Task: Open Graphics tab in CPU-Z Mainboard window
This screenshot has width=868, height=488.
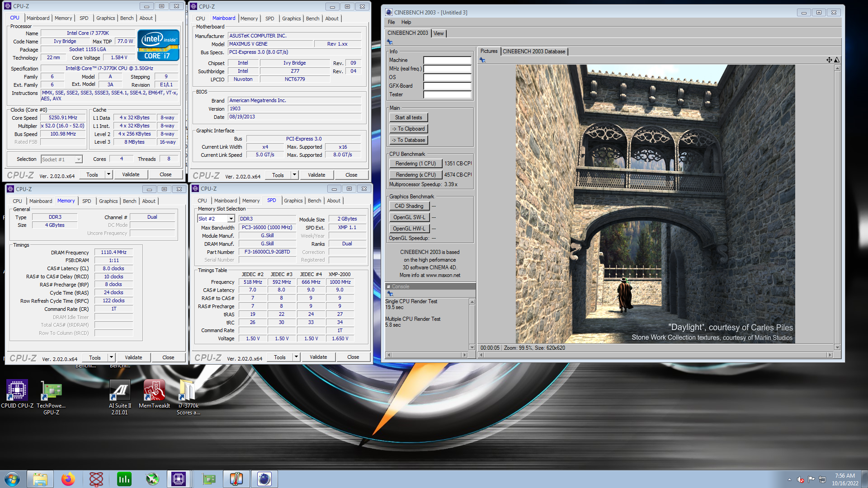Action: tap(291, 19)
